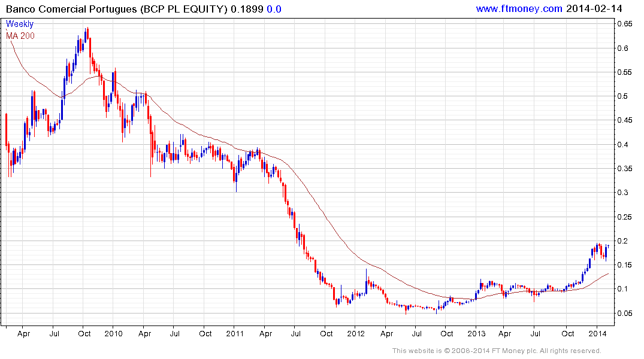Image resolution: width=644 pixels, height=359 pixels.
Task: Click the candlestick peak near 0.64 in October 2009
Action: tap(87, 34)
